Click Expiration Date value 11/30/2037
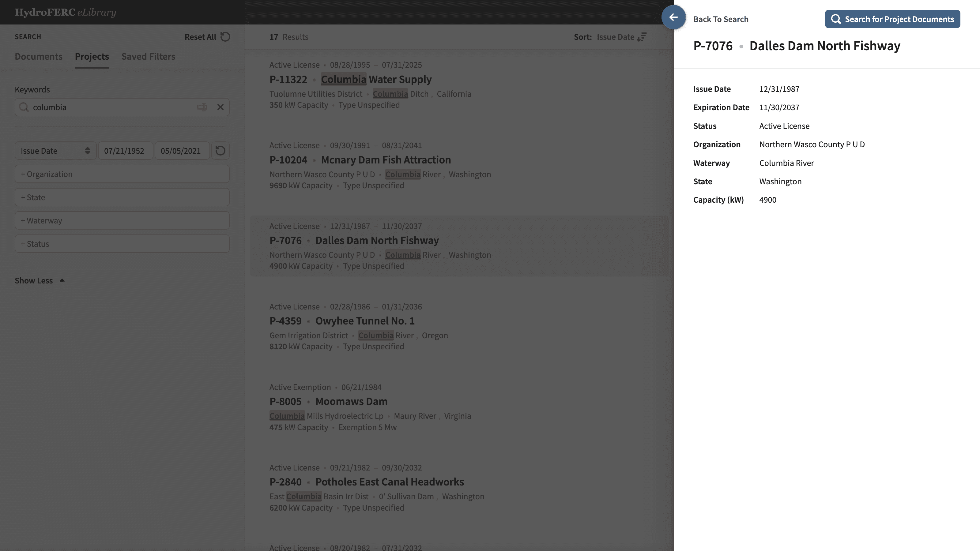The width and height of the screenshot is (980, 551). 779,107
